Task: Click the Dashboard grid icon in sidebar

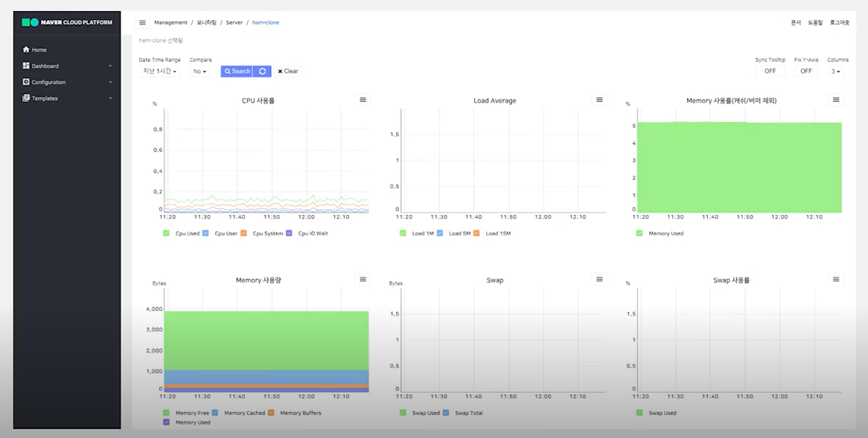Action: pyautogui.click(x=25, y=65)
